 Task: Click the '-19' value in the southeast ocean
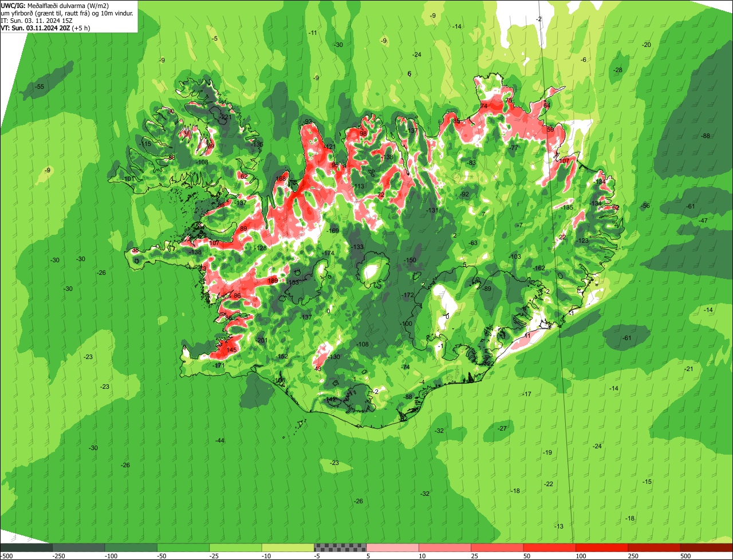click(x=547, y=452)
